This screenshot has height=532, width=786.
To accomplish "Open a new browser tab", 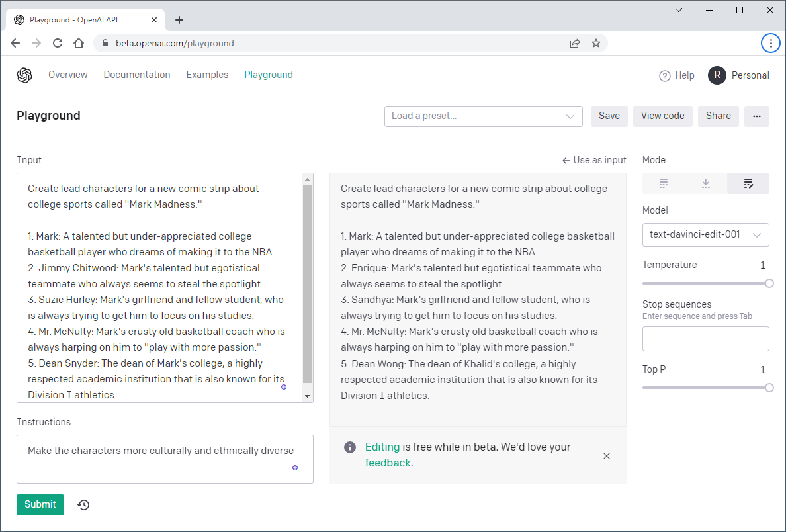I will point(179,20).
